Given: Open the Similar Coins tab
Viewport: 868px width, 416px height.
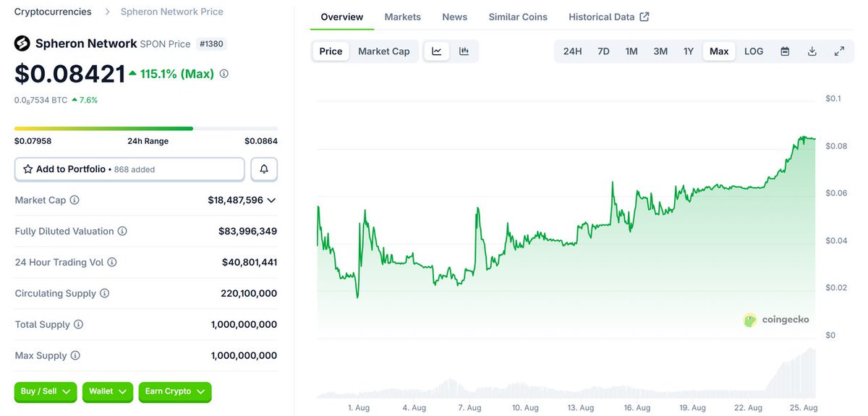Looking at the screenshot, I should (x=518, y=17).
